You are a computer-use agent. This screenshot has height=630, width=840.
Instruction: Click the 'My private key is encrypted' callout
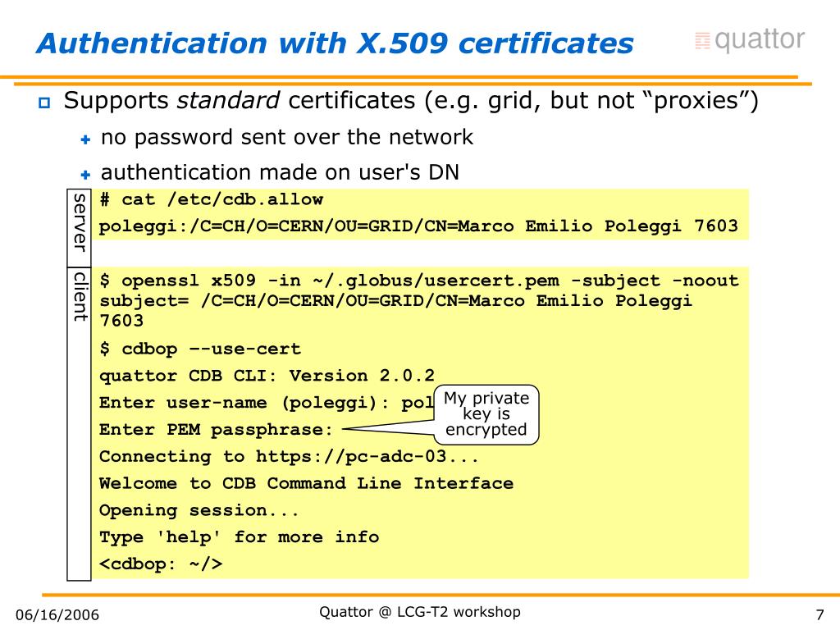click(486, 414)
